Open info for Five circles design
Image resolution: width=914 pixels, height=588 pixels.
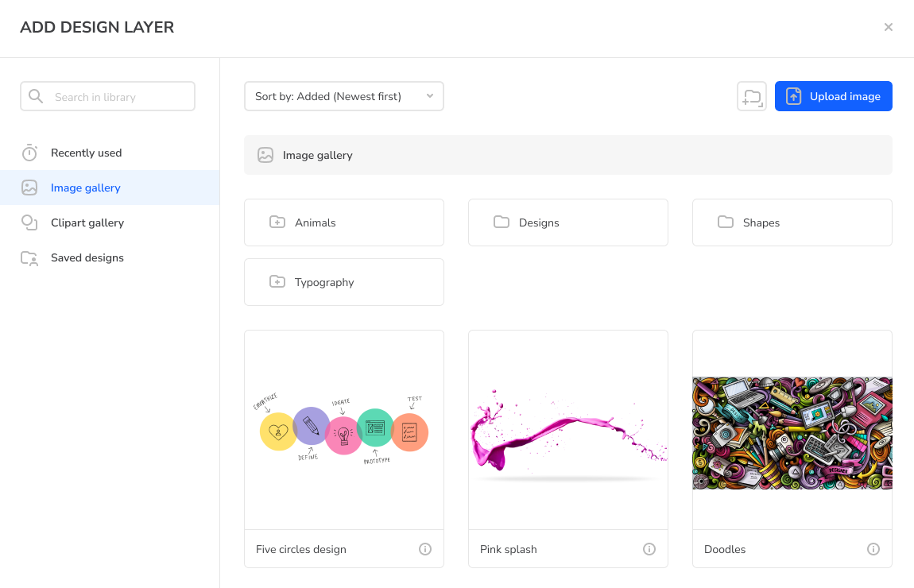[425, 549]
